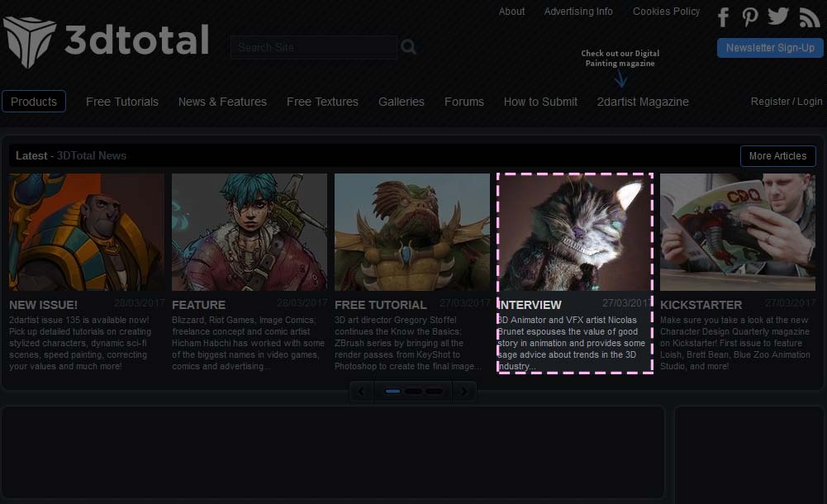Go to the previous news carousel arrow

[361, 391]
